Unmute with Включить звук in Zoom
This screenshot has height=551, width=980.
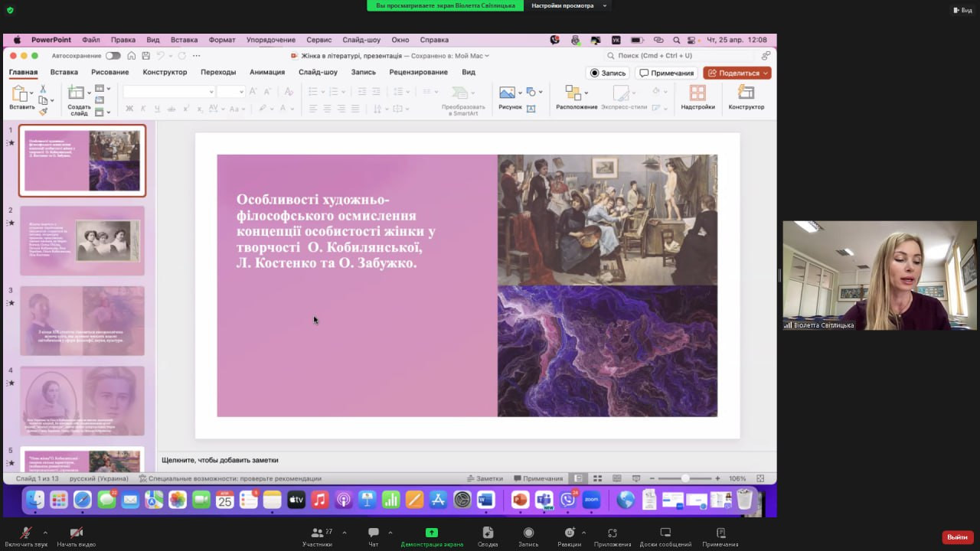pyautogui.click(x=25, y=533)
